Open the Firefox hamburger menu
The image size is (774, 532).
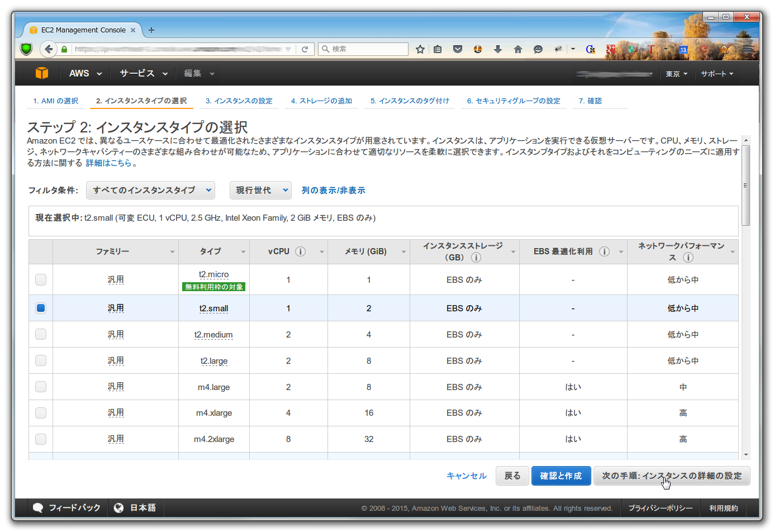click(748, 49)
